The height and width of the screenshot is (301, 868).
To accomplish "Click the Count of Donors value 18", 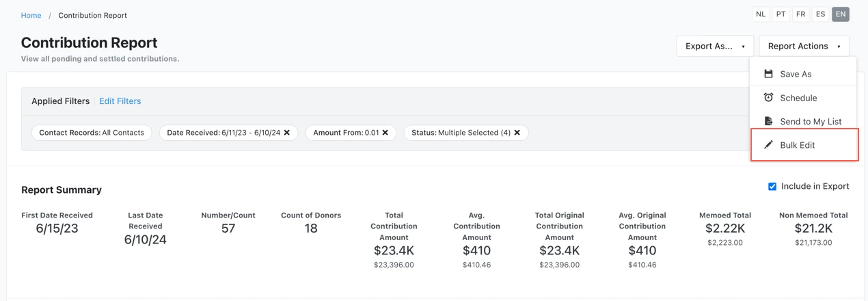I will coord(311,228).
